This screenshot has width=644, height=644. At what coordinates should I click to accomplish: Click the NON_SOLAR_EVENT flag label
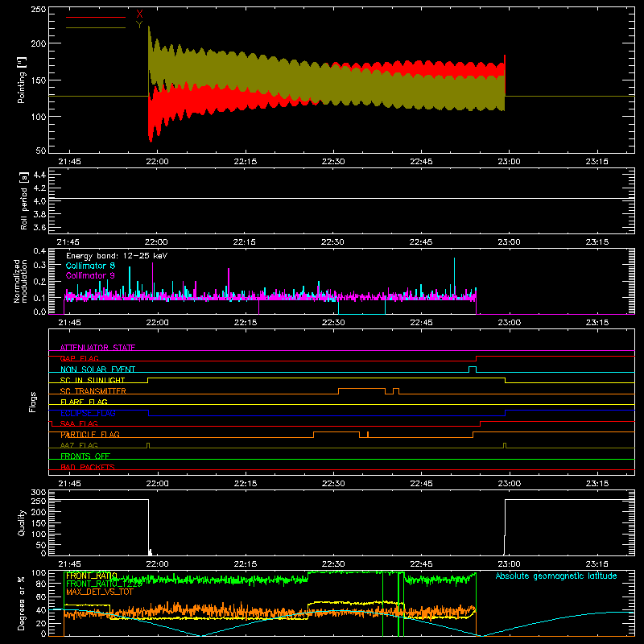97,369
